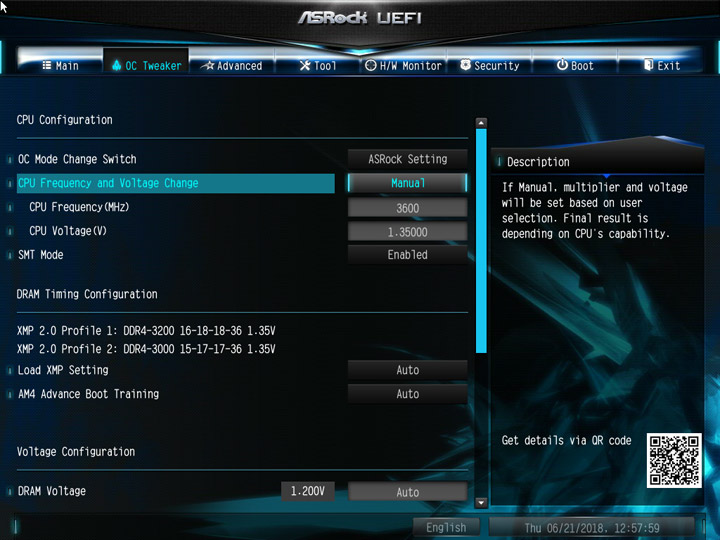Image resolution: width=720 pixels, height=540 pixels.
Task: Click the marker icon beside DRAM Voltage
Action: [10, 492]
